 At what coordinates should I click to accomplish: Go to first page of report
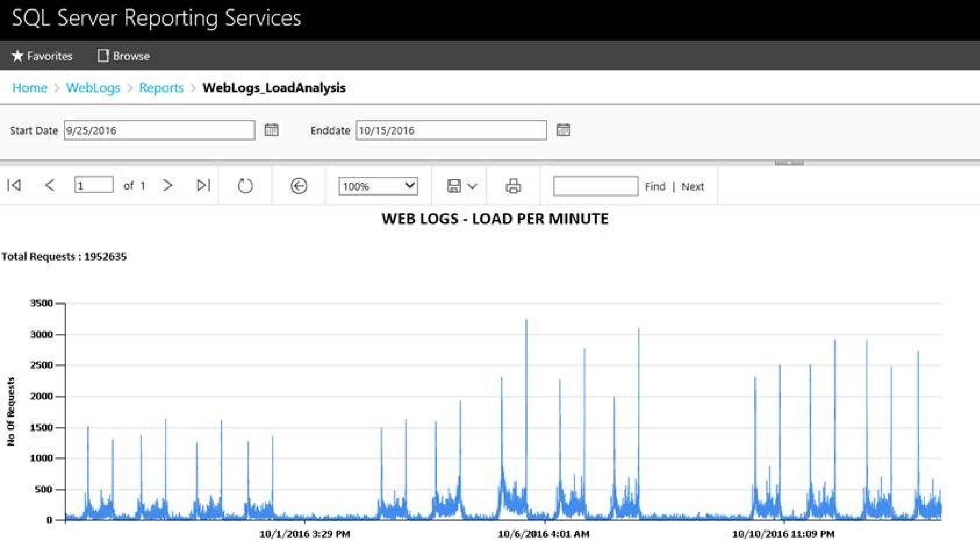[14, 186]
